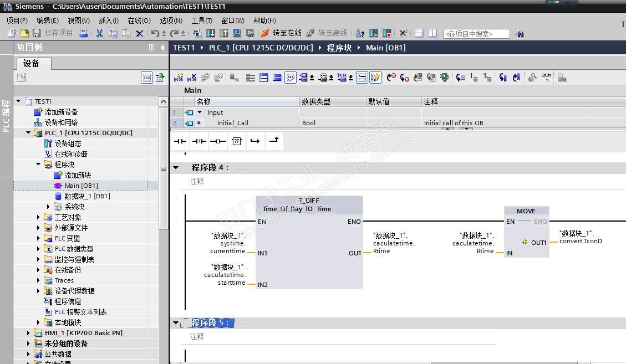Open the 在线(O) menu
This screenshot has height=364, width=626.
pyautogui.click(x=139, y=20)
